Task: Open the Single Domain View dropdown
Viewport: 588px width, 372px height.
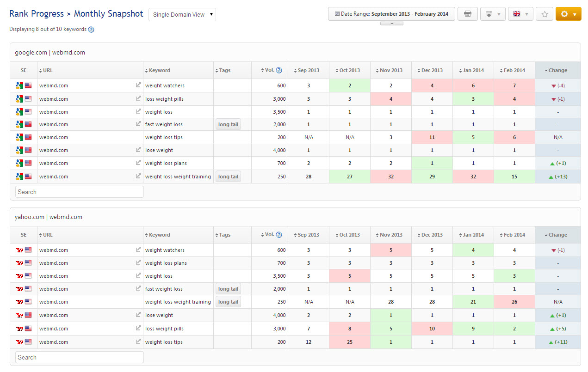Action: tap(182, 14)
